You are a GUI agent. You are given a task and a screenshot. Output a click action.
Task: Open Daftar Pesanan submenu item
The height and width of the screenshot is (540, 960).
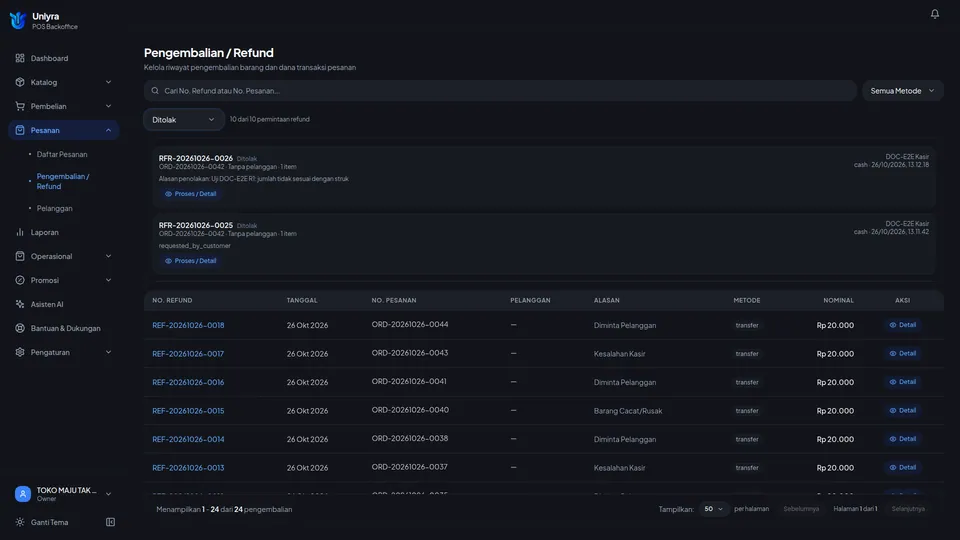[62, 154]
